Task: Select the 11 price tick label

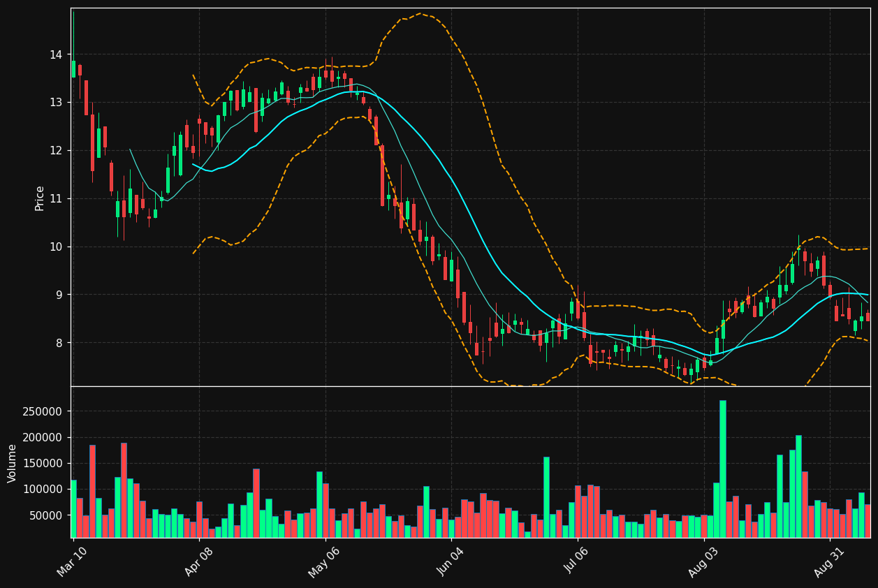Action: (56, 199)
